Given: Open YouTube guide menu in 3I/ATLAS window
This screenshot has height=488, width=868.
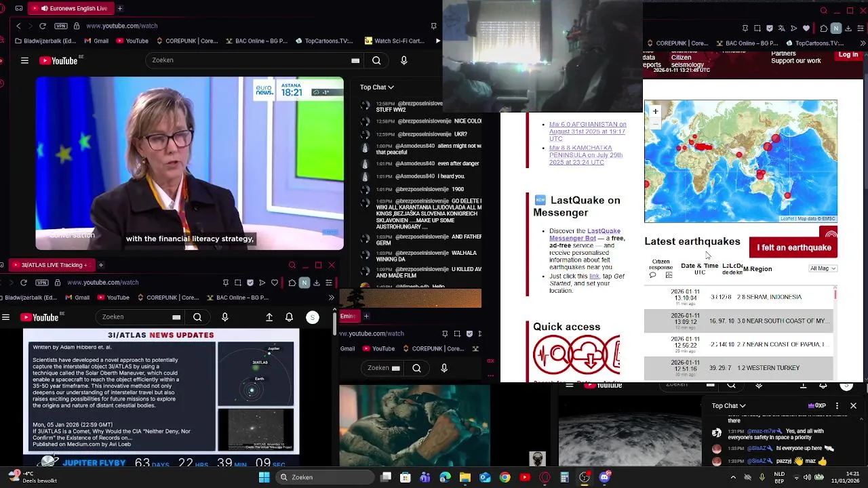Looking at the screenshot, I should point(5,317).
